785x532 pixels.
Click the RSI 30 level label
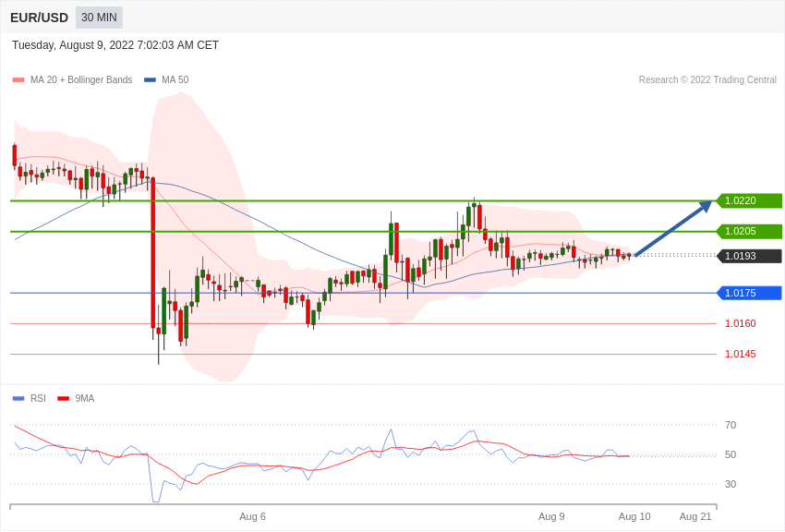731,484
